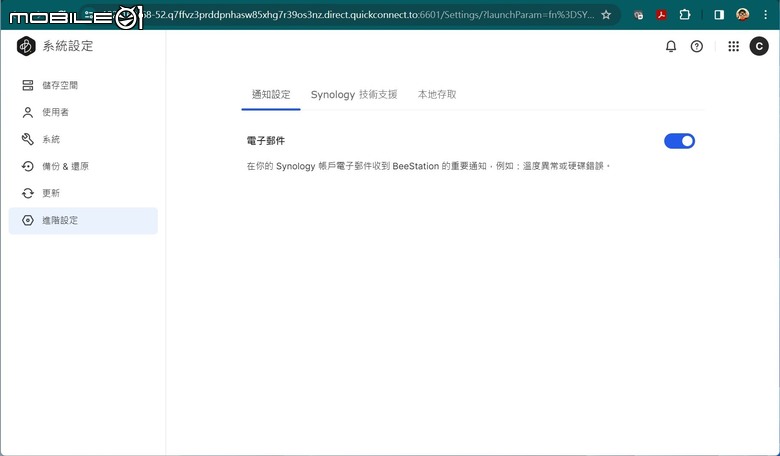Click the backup & restore clock icon
780x456 pixels.
tap(28, 166)
